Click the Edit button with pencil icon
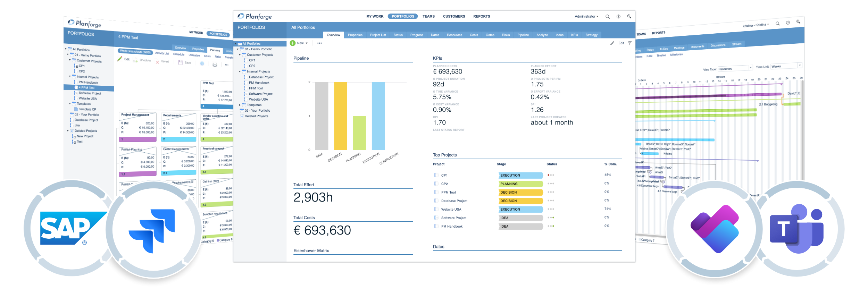Screen dimensions: 868x289 [618, 43]
